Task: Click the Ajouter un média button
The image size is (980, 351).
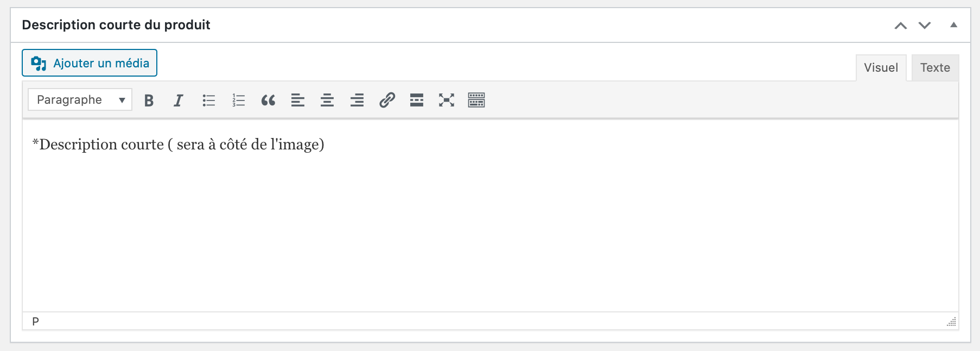Action: pyautogui.click(x=90, y=63)
